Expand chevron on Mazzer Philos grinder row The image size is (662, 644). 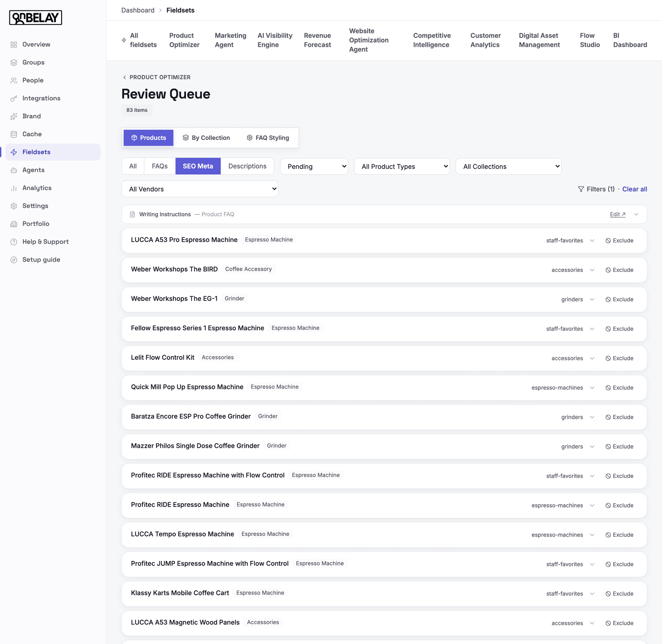[x=592, y=447]
